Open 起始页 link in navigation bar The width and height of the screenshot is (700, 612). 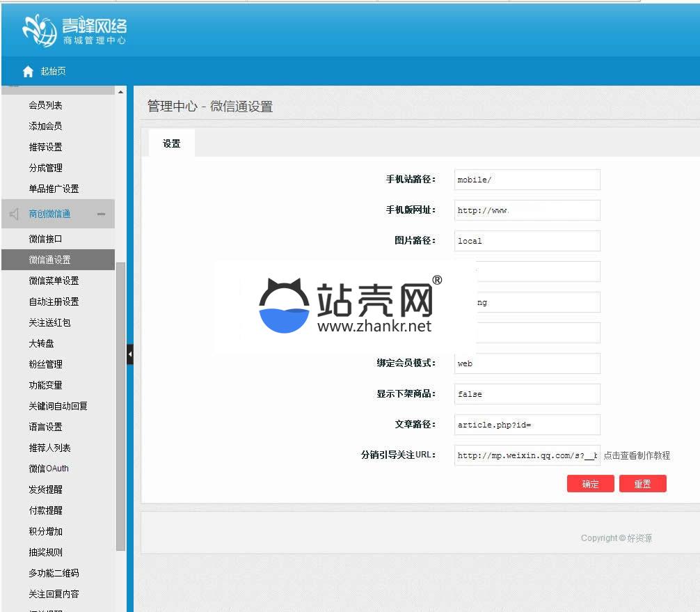[x=53, y=72]
